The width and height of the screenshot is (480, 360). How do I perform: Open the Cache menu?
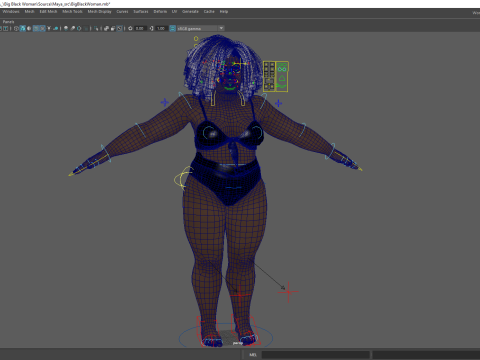[209, 11]
